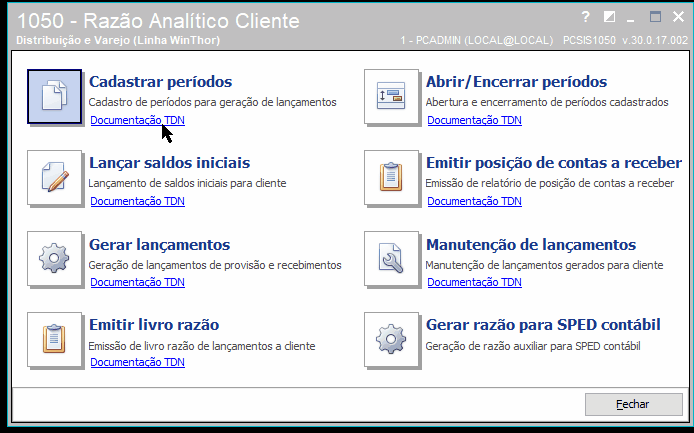Click the diagonal square icon beside the help icon
The width and height of the screenshot is (694, 433).
coord(609,17)
